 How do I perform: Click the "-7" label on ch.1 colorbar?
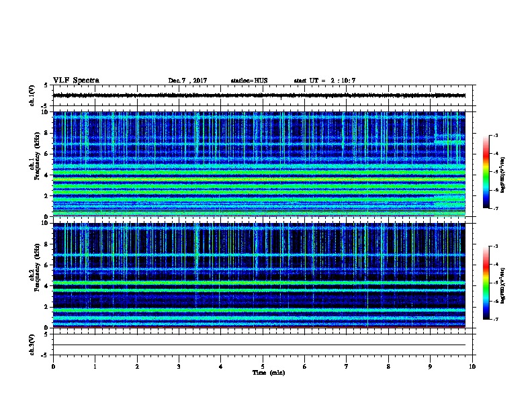495,208
